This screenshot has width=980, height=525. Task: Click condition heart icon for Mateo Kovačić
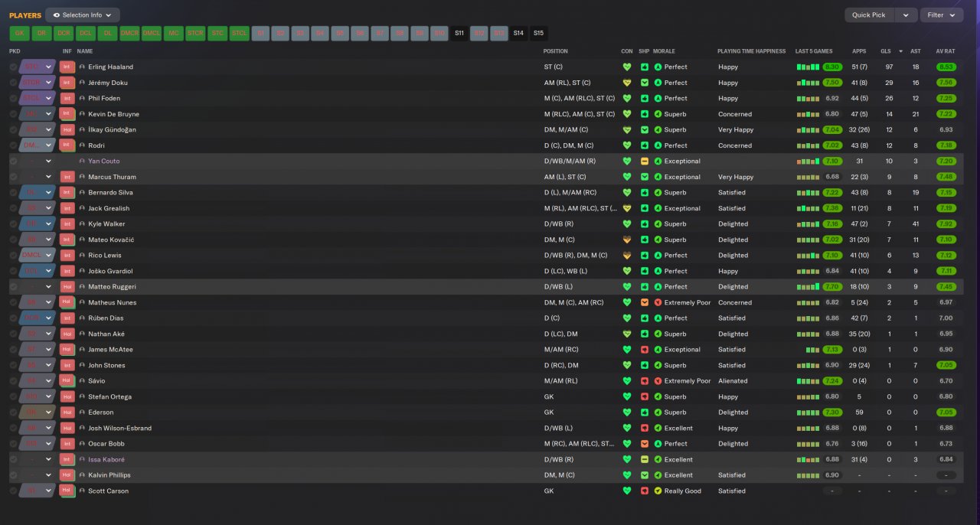coord(627,240)
